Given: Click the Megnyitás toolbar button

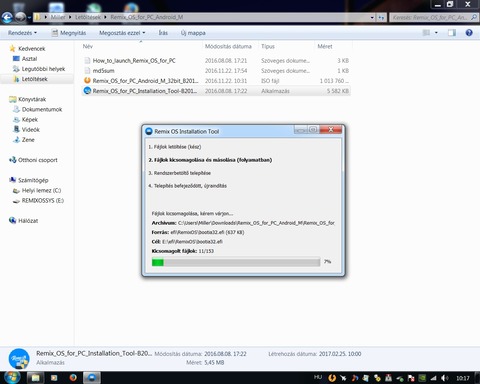Looking at the screenshot, I should coord(69,33).
